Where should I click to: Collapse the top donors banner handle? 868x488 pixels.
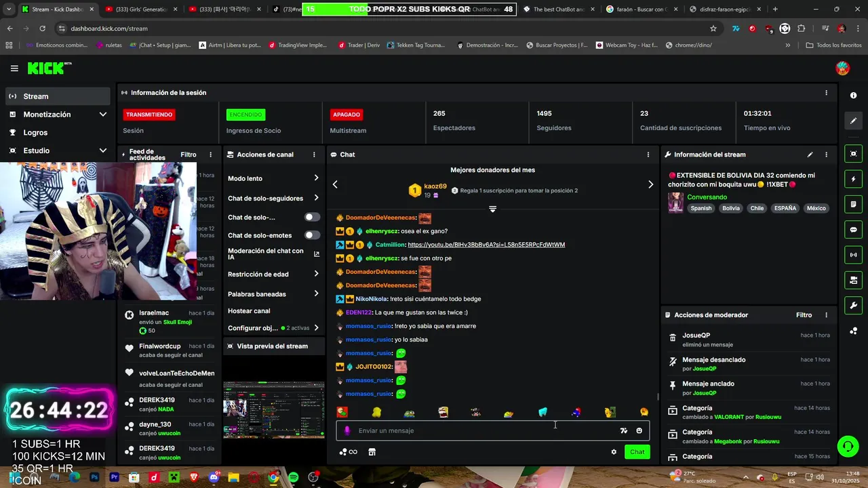492,209
